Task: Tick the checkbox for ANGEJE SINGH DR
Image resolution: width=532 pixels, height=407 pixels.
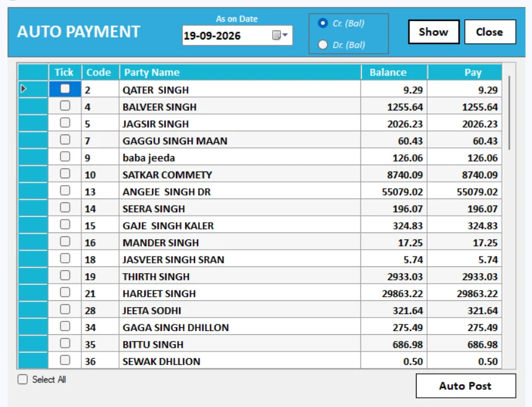Action: point(65,191)
